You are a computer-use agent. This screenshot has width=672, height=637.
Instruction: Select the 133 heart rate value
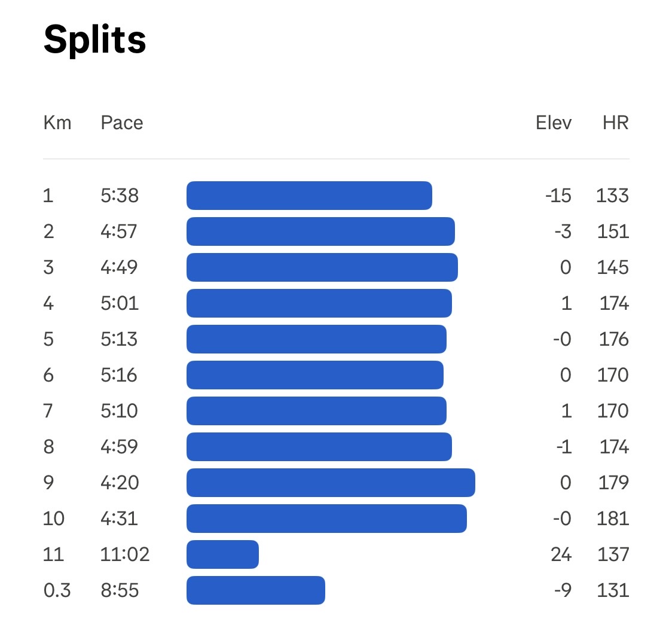pyautogui.click(x=612, y=196)
